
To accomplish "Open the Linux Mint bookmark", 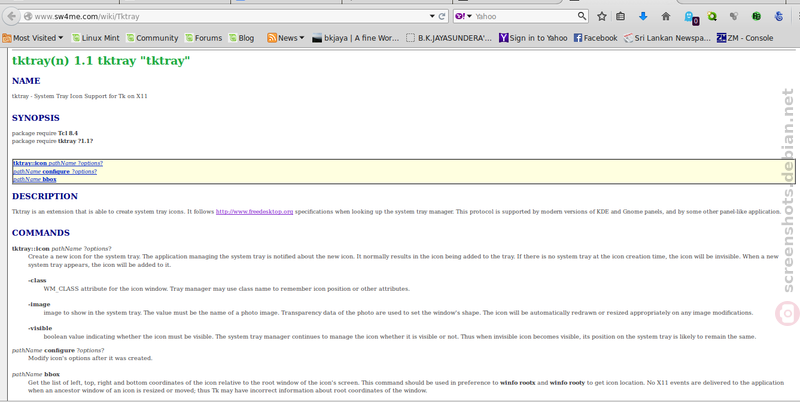I will tap(95, 38).
